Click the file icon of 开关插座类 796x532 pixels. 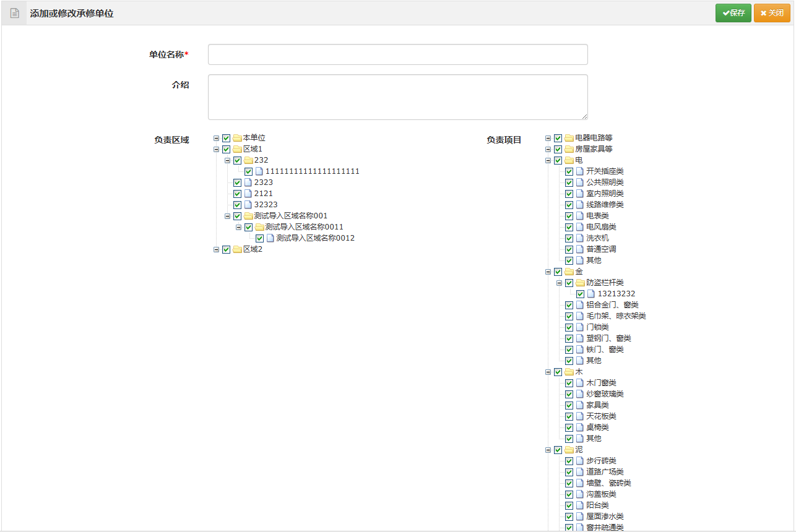click(580, 171)
